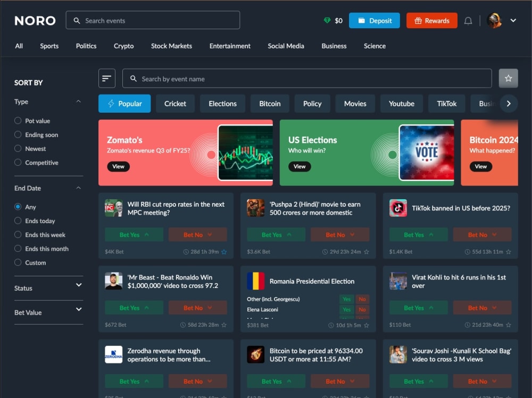Open Bet Yes on RBI repo rates
The width and height of the screenshot is (532, 398).
click(x=134, y=234)
